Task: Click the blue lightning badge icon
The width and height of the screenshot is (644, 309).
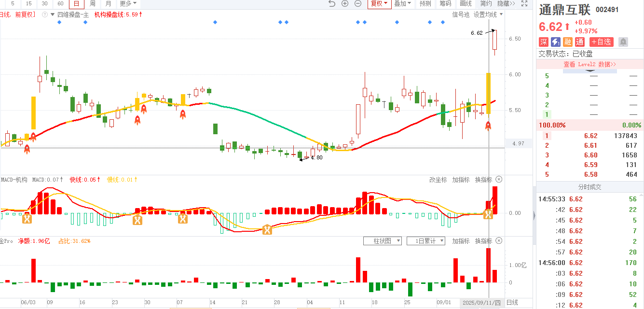Action: point(556,42)
